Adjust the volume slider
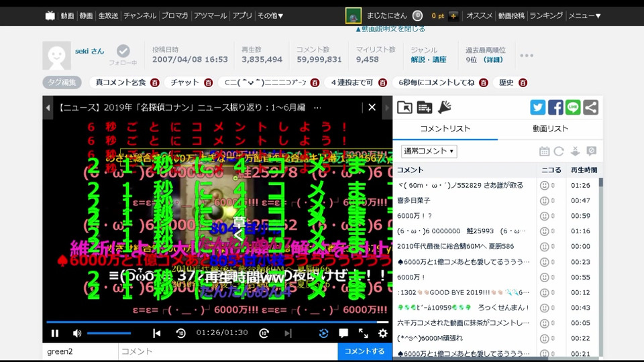644x362 pixels. pyautogui.click(x=109, y=333)
